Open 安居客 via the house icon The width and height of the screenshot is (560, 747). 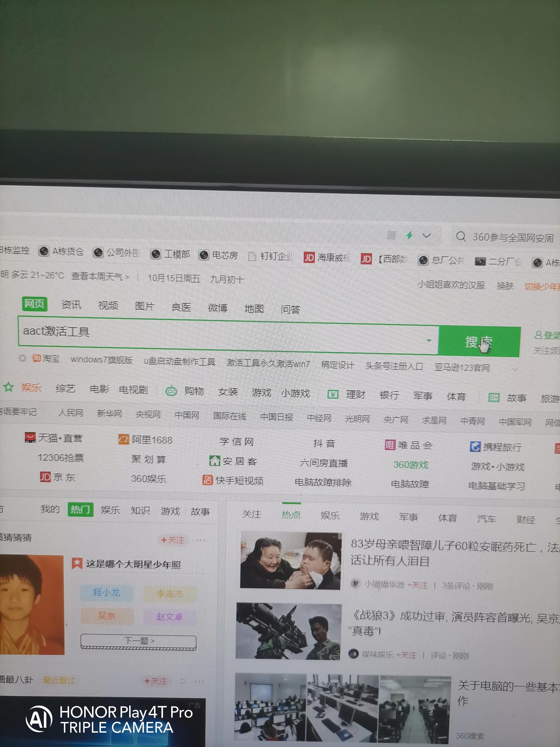click(x=215, y=461)
